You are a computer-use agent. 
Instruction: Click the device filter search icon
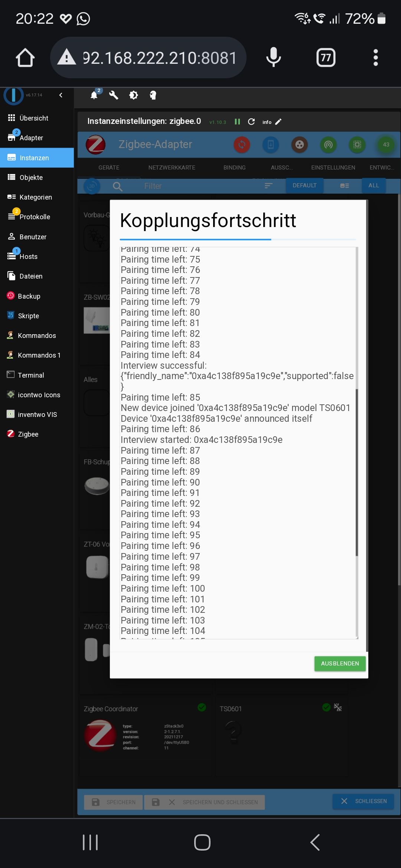pyautogui.click(x=118, y=186)
